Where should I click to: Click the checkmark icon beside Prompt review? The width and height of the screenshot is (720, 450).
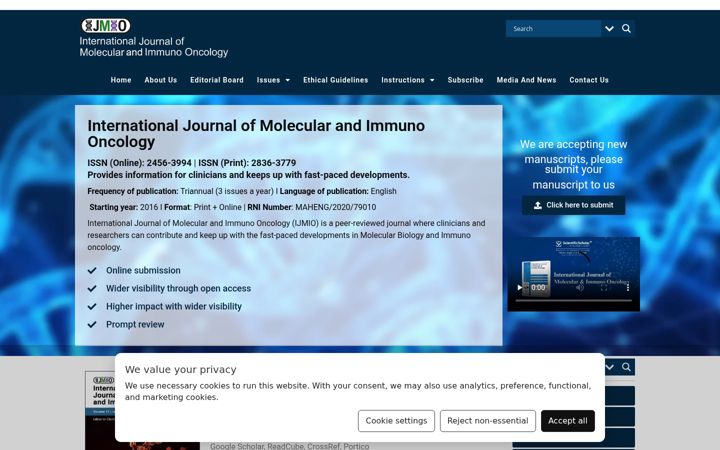coord(92,324)
